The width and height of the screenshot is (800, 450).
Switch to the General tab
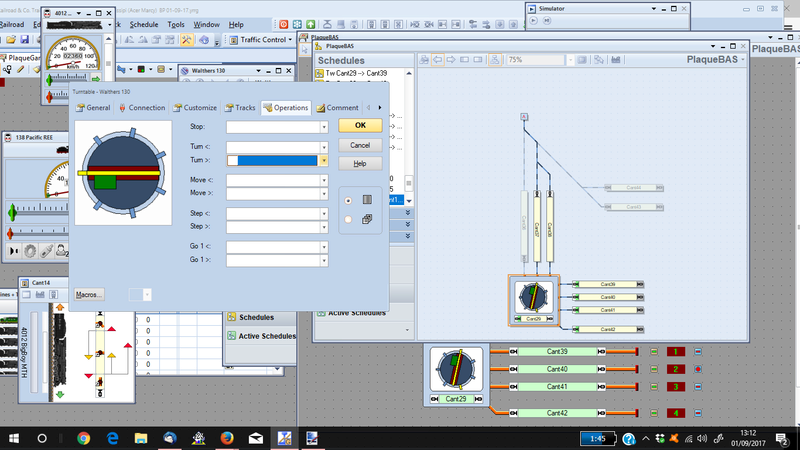click(93, 108)
